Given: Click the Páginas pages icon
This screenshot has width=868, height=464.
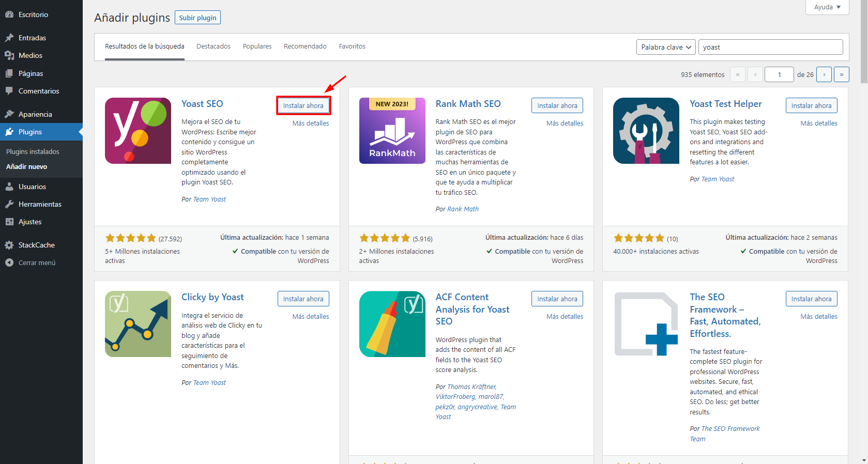Looking at the screenshot, I should coord(9,73).
